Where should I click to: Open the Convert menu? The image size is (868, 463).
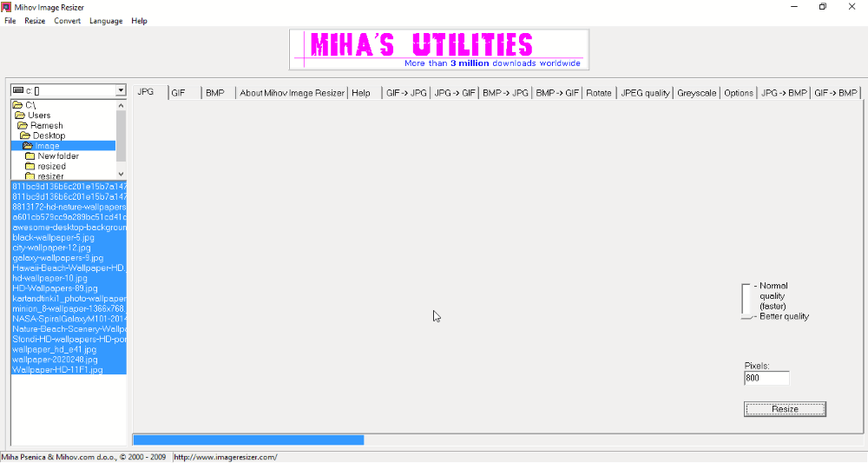point(67,21)
